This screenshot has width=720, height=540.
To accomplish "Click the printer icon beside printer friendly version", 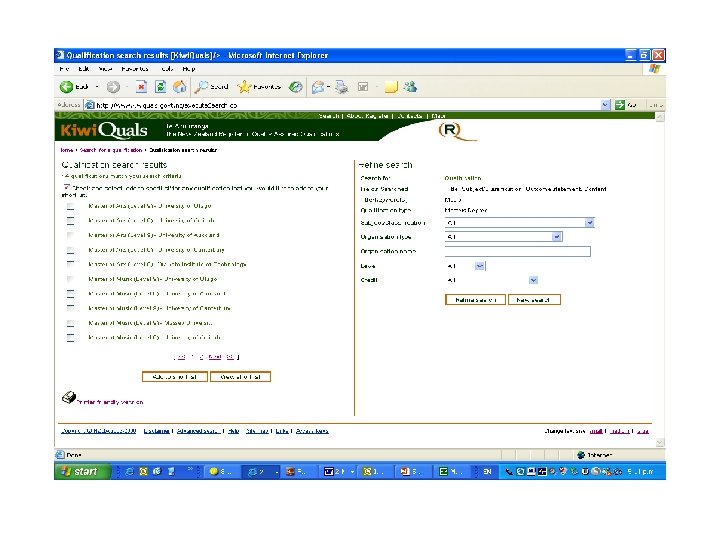I will (x=69, y=397).
